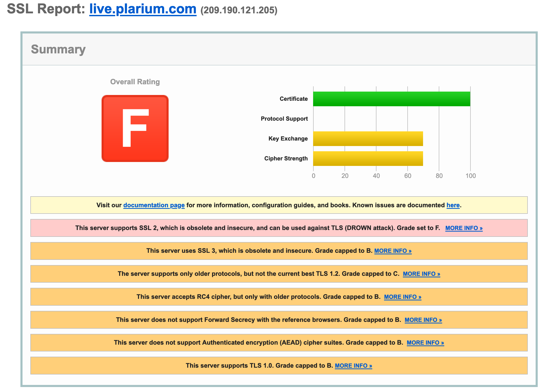Open MORE INFO for TLS 1.2 warning

(x=421, y=274)
